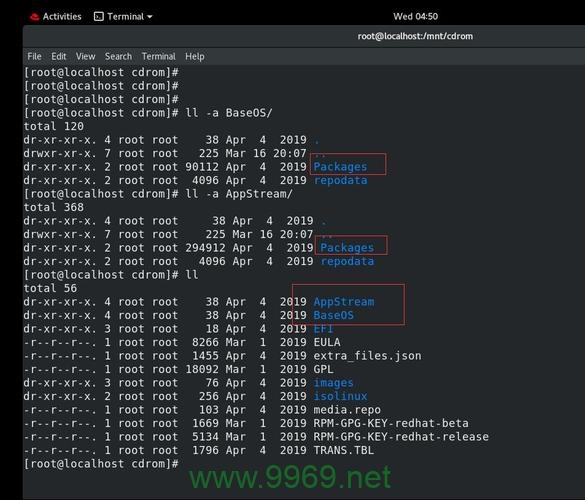The image size is (585, 500).
Task: Click the RPM-GPG-KEY-redhat-beta file name
Action: tap(391, 423)
